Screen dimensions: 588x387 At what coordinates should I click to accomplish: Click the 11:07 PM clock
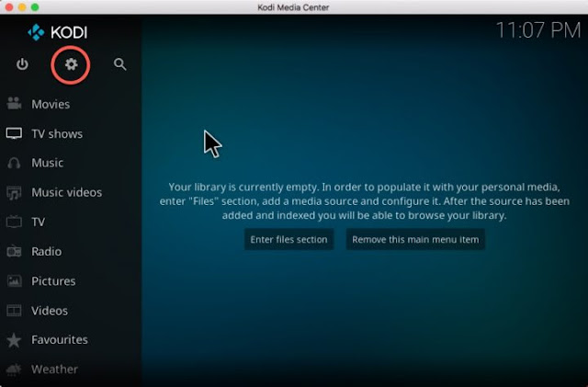coord(538,30)
